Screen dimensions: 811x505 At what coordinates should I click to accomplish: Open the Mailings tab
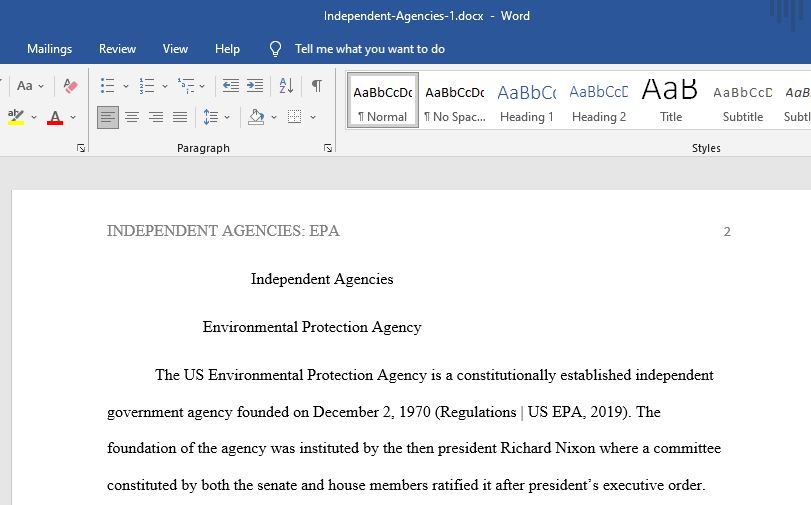point(49,49)
